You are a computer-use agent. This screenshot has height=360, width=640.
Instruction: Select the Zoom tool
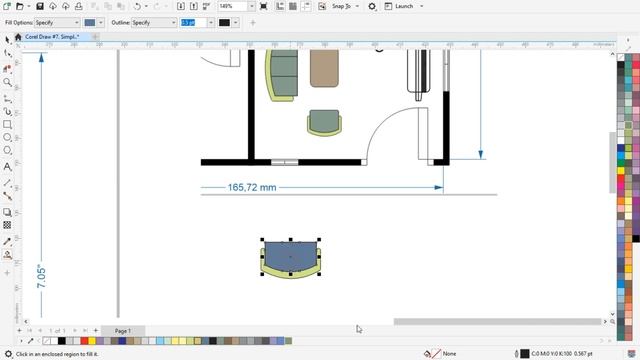click(x=7, y=82)
